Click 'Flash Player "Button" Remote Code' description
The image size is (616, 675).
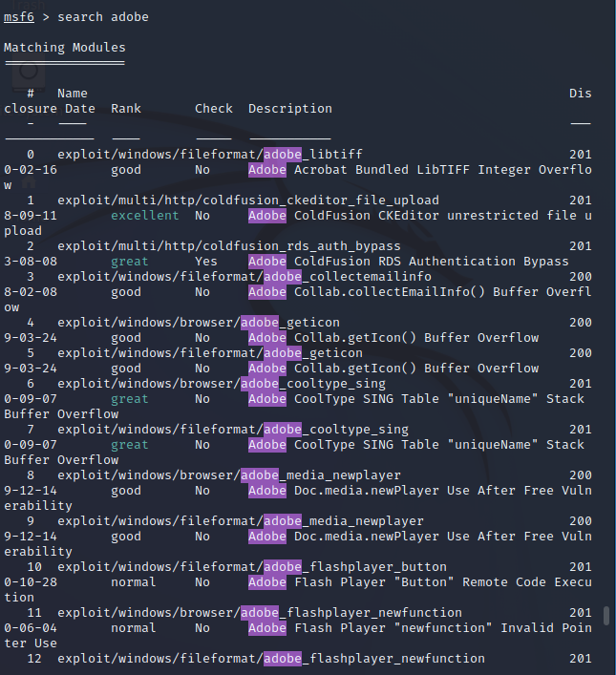tap(420, 582)
